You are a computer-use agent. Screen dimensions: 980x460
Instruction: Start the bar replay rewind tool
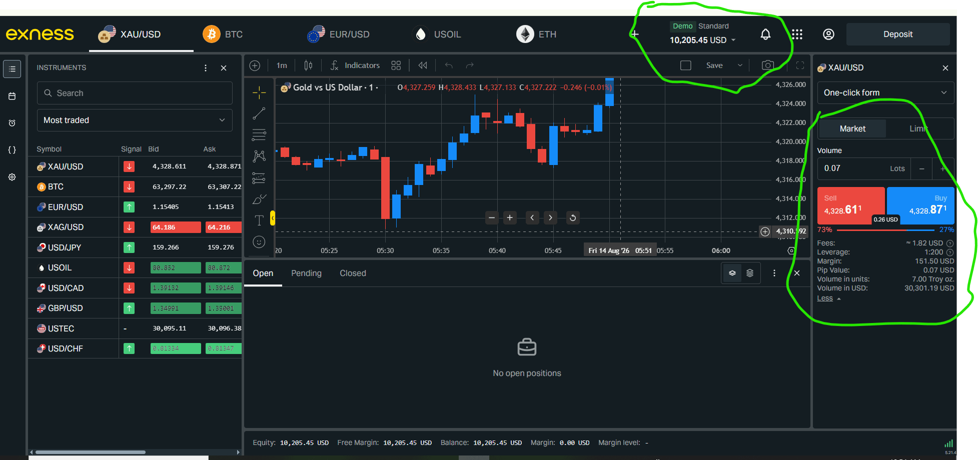[423, 65]
